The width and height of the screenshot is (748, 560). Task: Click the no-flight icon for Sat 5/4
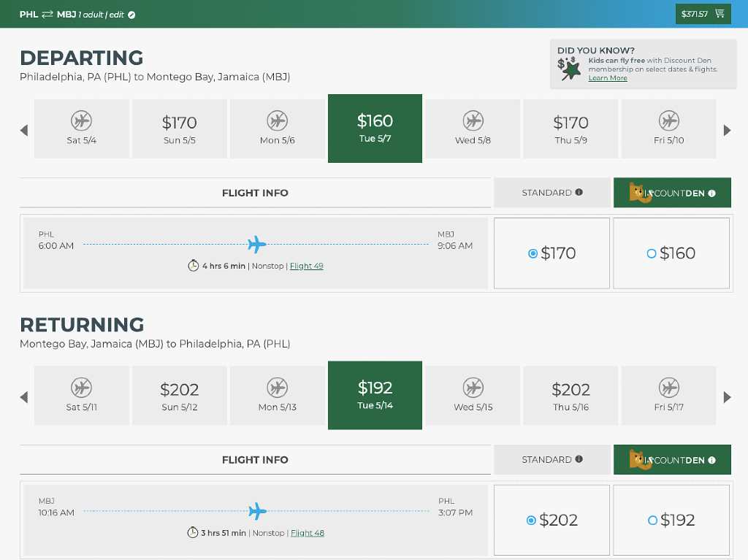(x=81, y=120)
